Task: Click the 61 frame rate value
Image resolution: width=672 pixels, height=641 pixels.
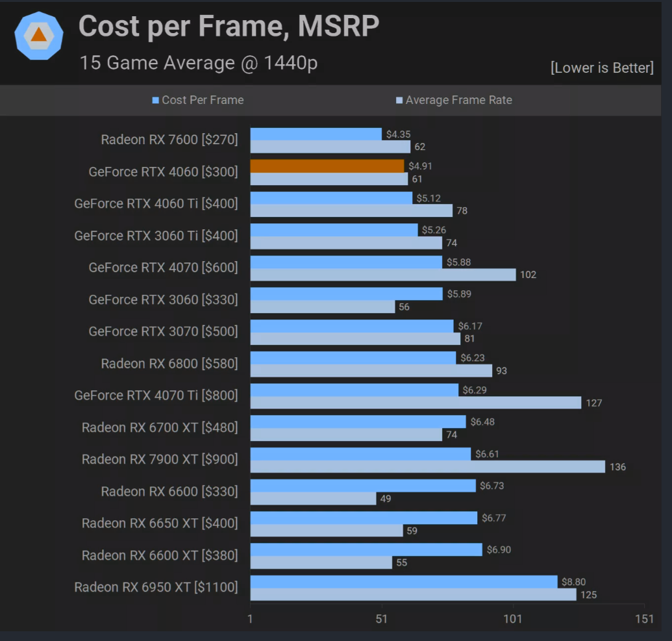Action: pos(417,179)
